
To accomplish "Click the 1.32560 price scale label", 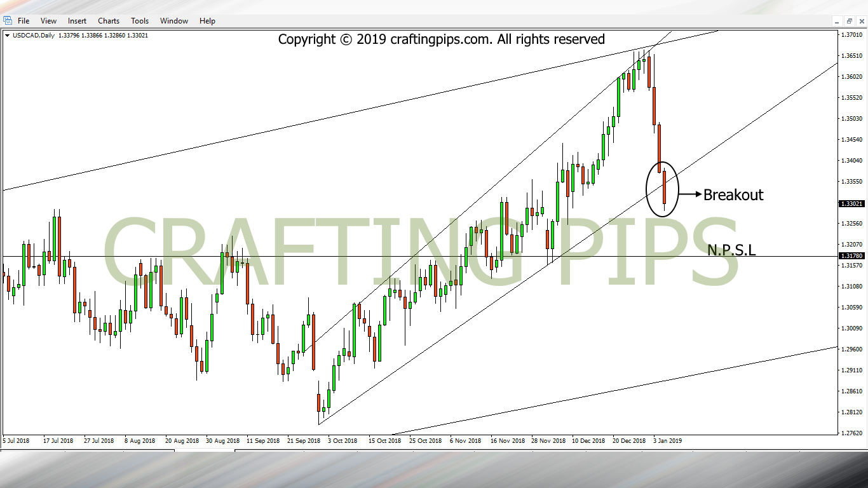I will pyautogui.click(x=850, y=224).
